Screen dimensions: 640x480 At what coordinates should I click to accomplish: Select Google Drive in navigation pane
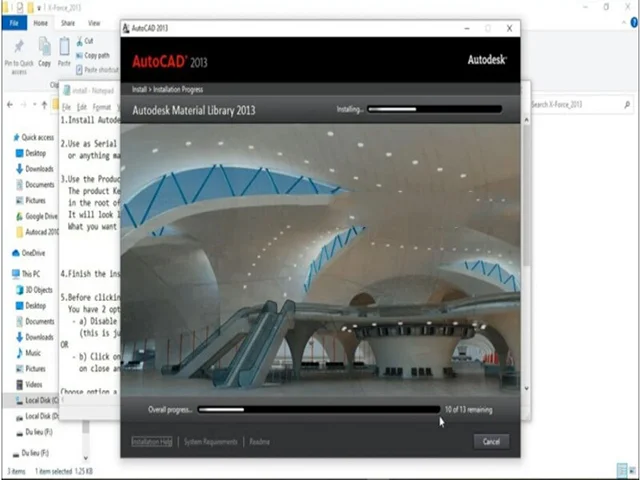click(x=36, y=216)
